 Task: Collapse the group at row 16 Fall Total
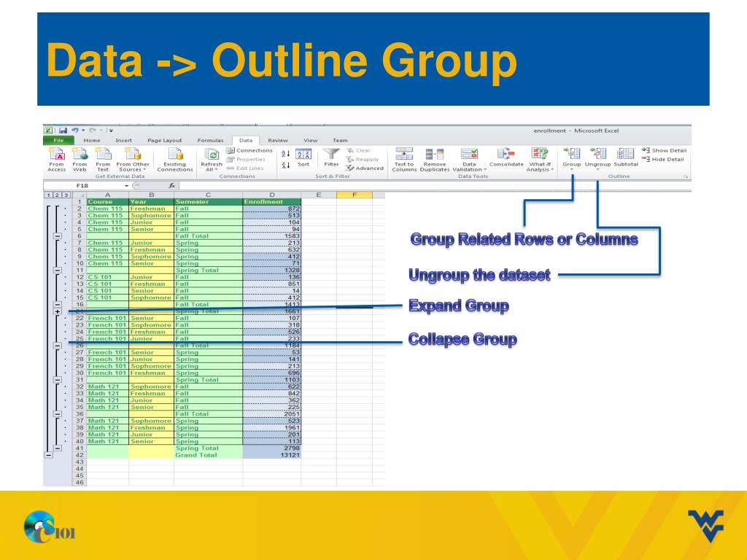tap(57, 304)
